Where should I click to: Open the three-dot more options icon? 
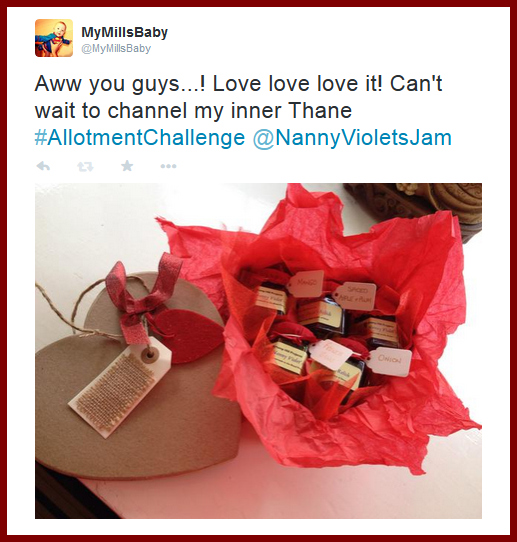(168, 166)
